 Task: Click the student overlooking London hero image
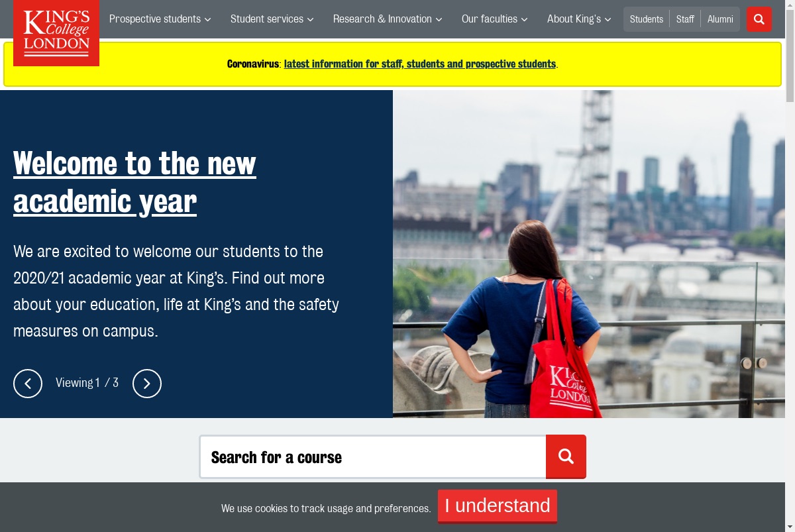(589, 254)
